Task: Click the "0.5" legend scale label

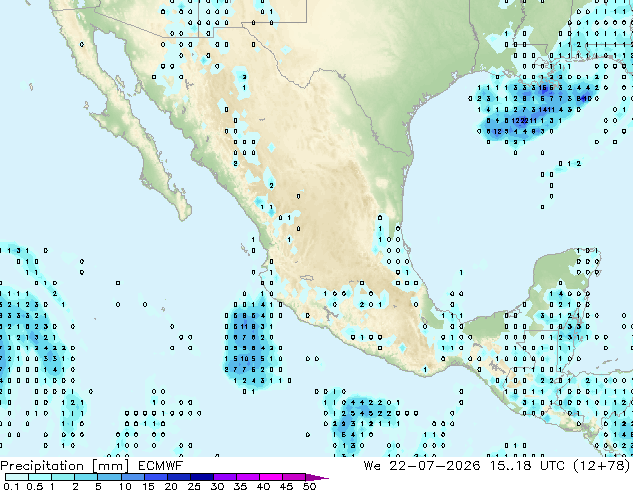Action: [35, 486]
